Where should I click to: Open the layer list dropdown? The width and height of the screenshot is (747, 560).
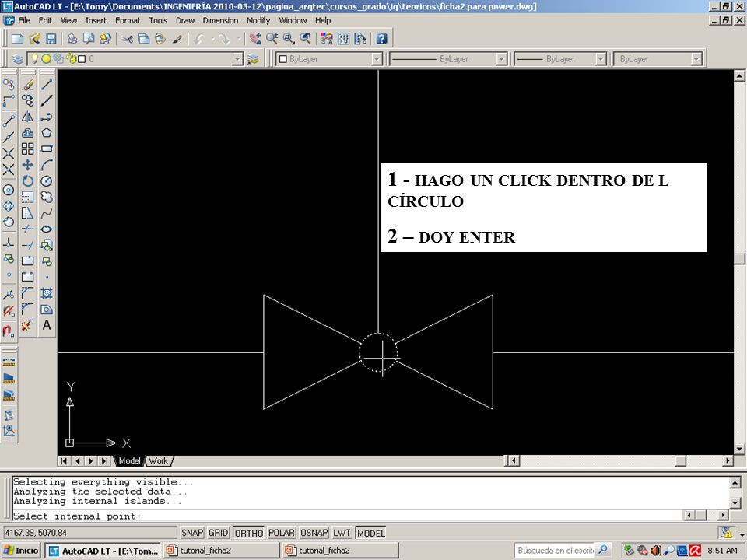tap(237, 59)
